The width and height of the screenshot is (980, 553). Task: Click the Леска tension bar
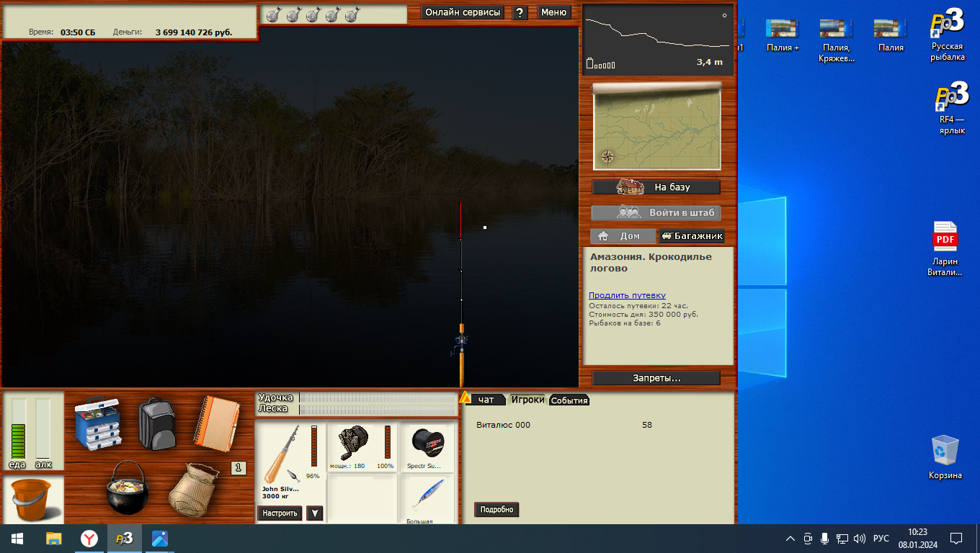[378, 408]
